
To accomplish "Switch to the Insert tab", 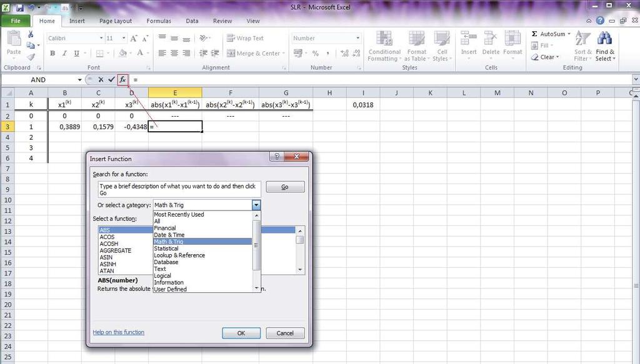I will pos(77,21).
